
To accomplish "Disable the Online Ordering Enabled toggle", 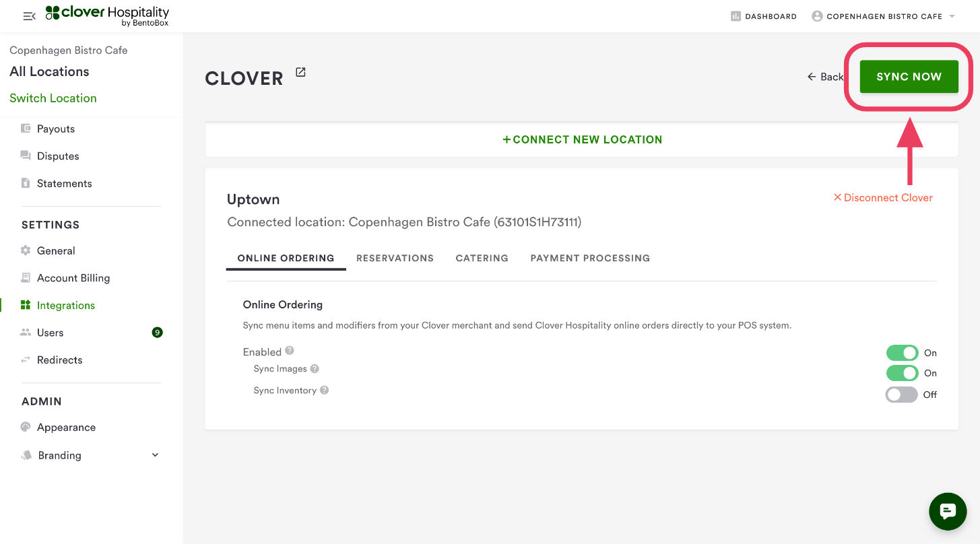I will (902, 353).
